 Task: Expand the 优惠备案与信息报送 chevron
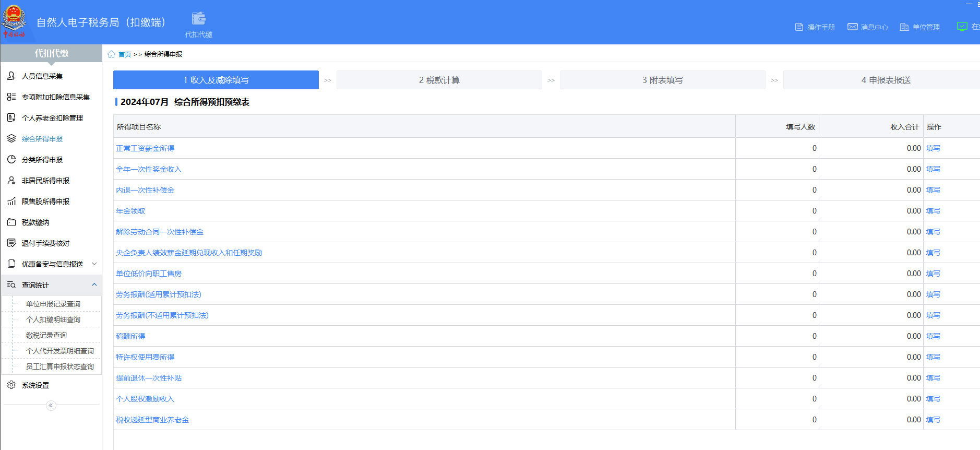coord(94,264)
